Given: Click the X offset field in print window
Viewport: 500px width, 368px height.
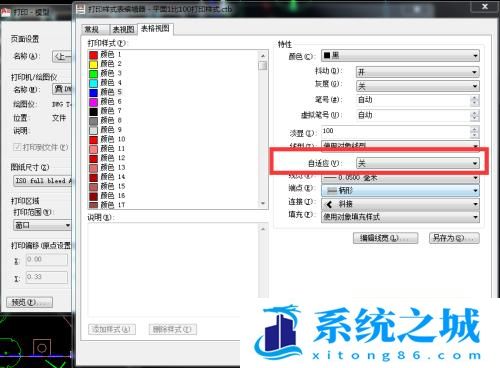Looking at the screenshot, I should pyautogui.click(x=47, y=260).
